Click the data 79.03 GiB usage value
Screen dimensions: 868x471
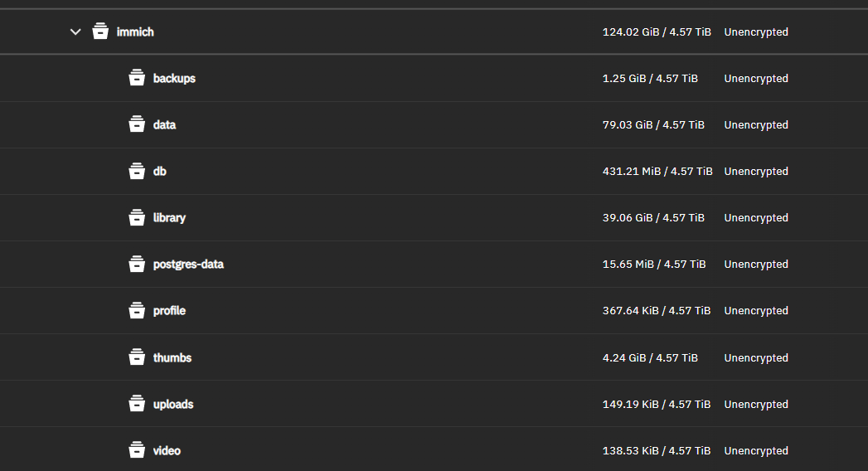coord(652,125)
